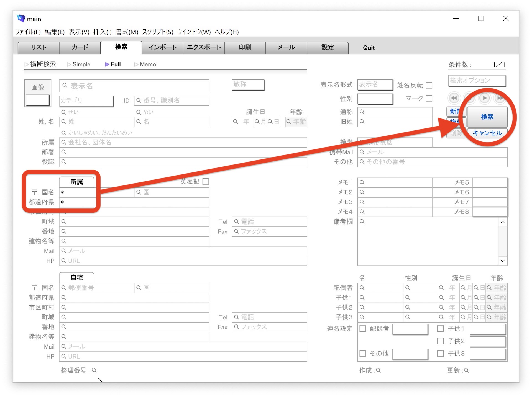
Task: Toggle the マーク checkbox
Action: [x=429, y=98]
